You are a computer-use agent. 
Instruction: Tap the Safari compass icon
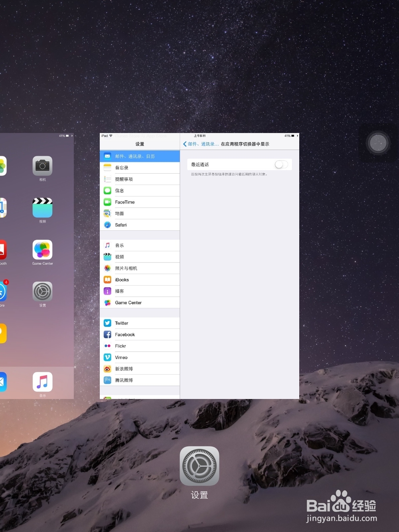coord(107,225)
